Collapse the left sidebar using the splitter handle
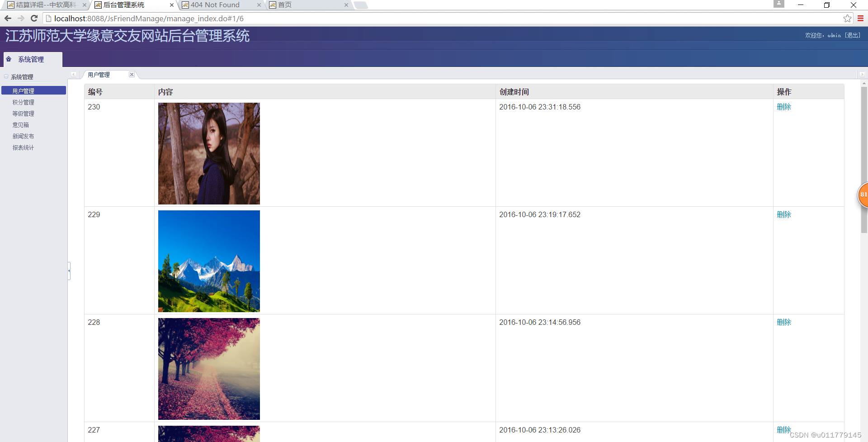Viewport: 868px width, 442px height. pos(69,271)
